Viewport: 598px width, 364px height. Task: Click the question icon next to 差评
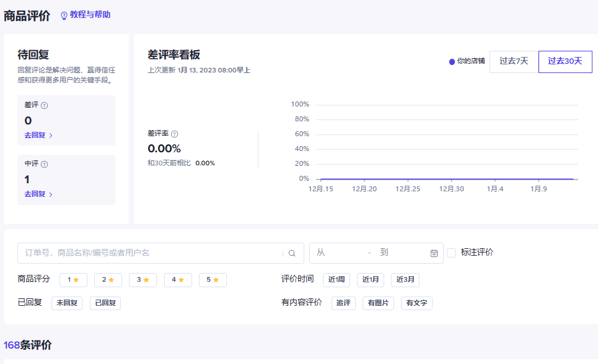click(x=44, y=105)
